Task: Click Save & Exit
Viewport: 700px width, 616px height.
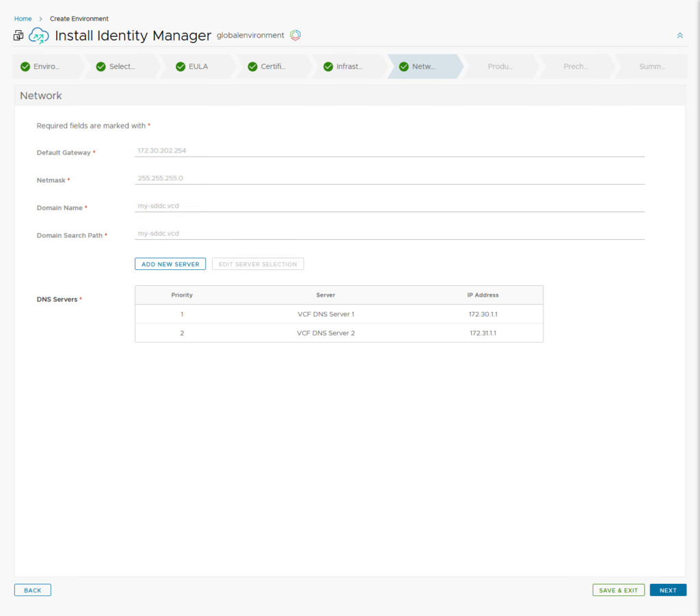Action: coord(618,590)
